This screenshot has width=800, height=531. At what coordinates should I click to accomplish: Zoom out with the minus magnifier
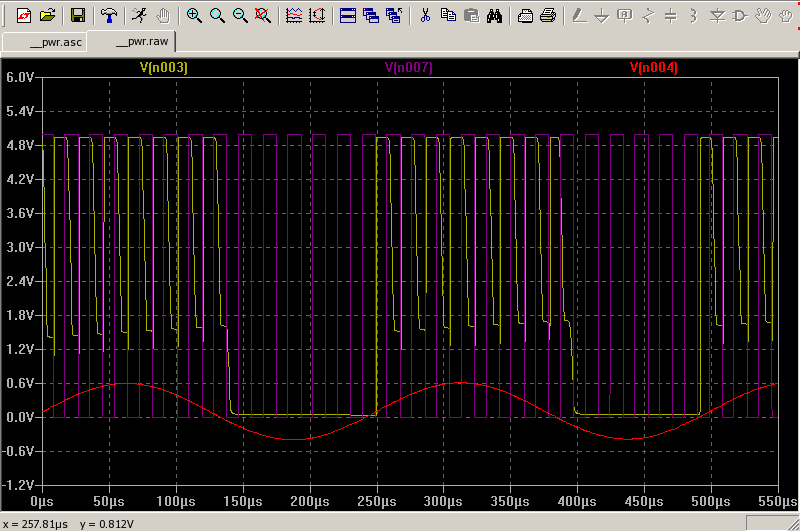pos(240,15)
